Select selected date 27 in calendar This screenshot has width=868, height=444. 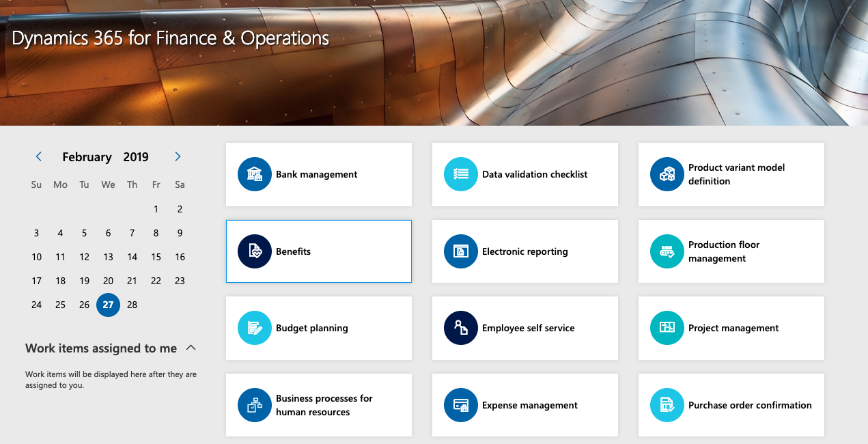(x=108, y=305)
